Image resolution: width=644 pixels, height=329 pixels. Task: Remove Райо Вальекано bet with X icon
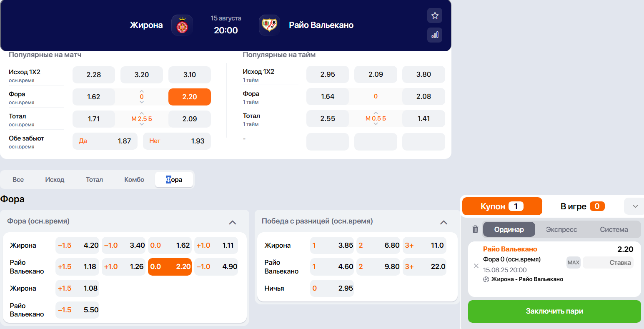click(476, 266)
